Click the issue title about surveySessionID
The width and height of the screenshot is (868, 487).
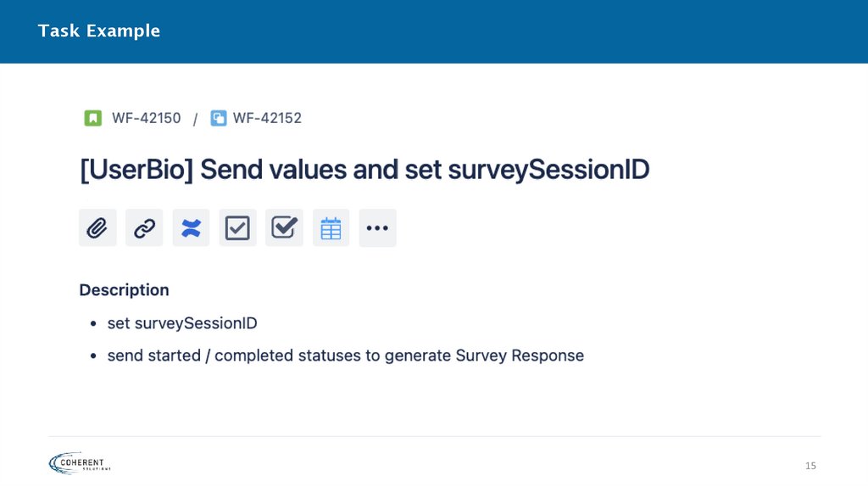point(364,170)
